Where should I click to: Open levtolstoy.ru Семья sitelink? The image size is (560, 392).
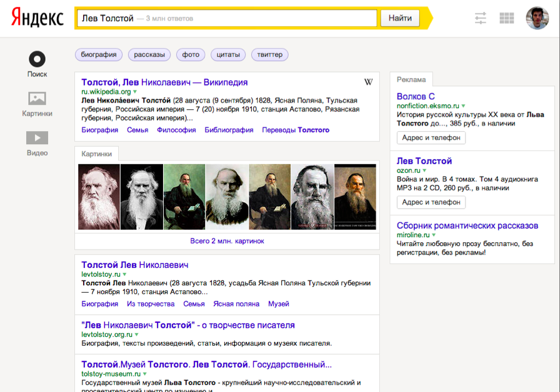click(194, 304)
